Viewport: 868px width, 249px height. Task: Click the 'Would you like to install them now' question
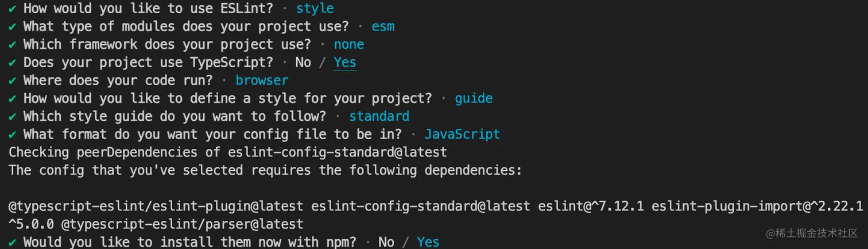point(189,242)
